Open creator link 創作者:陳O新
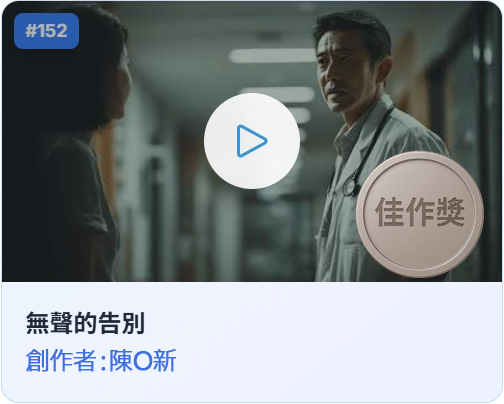The image size is (504, 404). point(101,361)
